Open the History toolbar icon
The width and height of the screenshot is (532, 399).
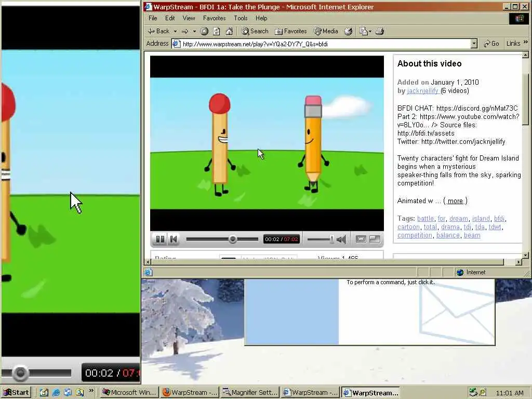[x=348, y=31]
